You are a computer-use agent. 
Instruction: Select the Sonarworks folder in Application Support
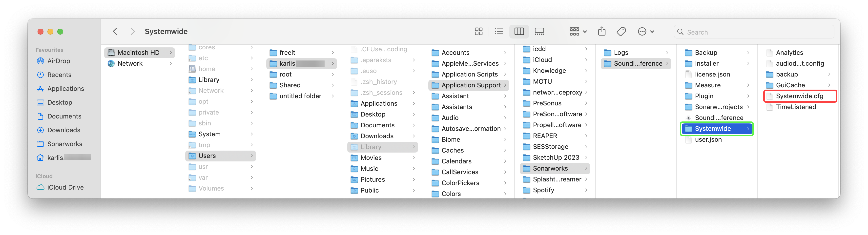click(550, 168)
